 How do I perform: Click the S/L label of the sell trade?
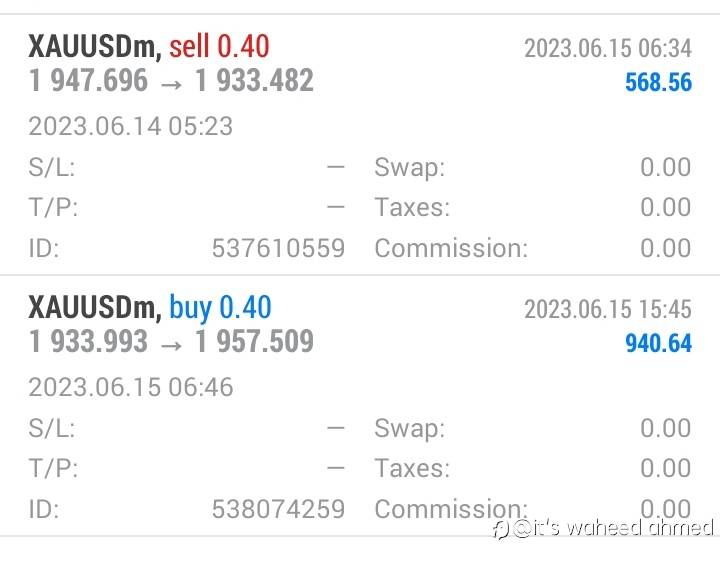(52, 167)
